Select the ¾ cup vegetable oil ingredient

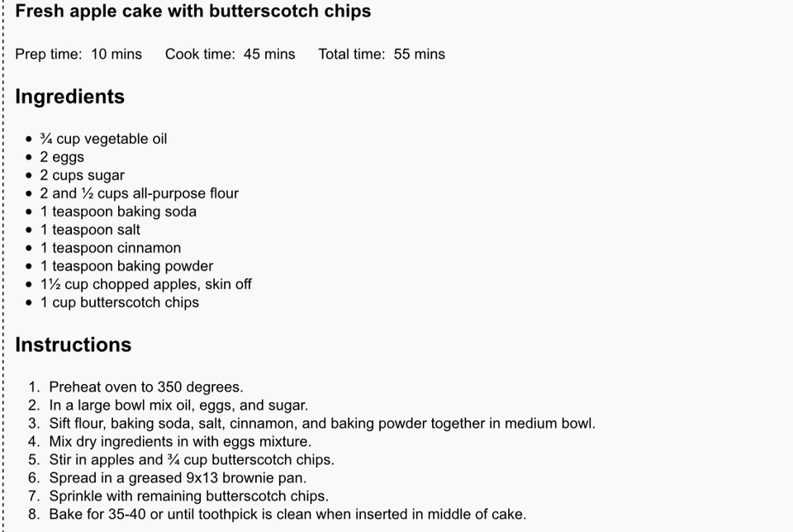click(104, 139)
